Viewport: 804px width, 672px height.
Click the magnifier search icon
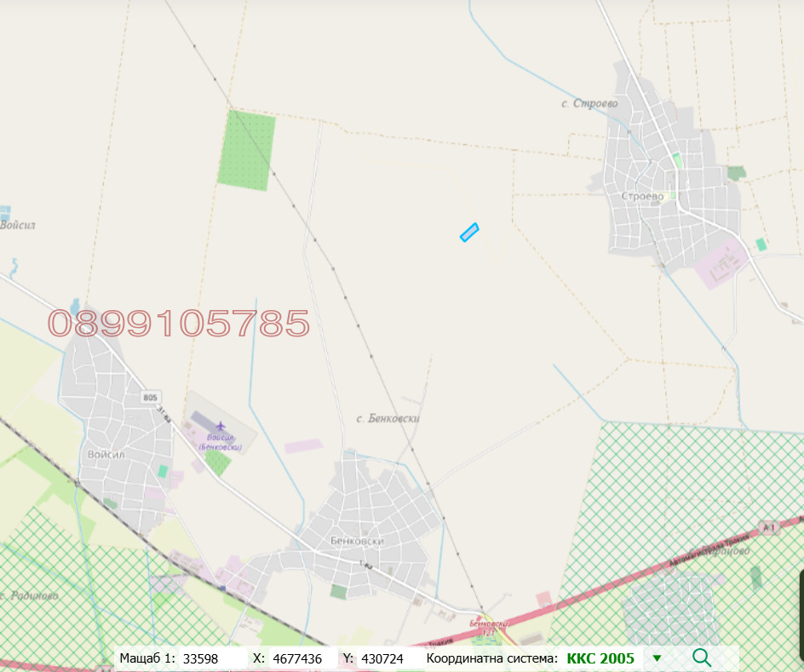click(x=702, y=658)
